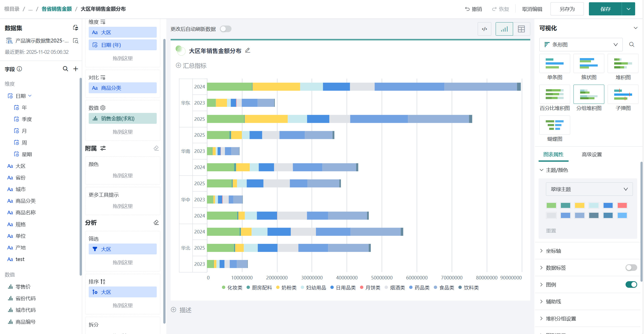Switch to table view icon
Screen dimensions: 644x334
[x=521, y=29]
